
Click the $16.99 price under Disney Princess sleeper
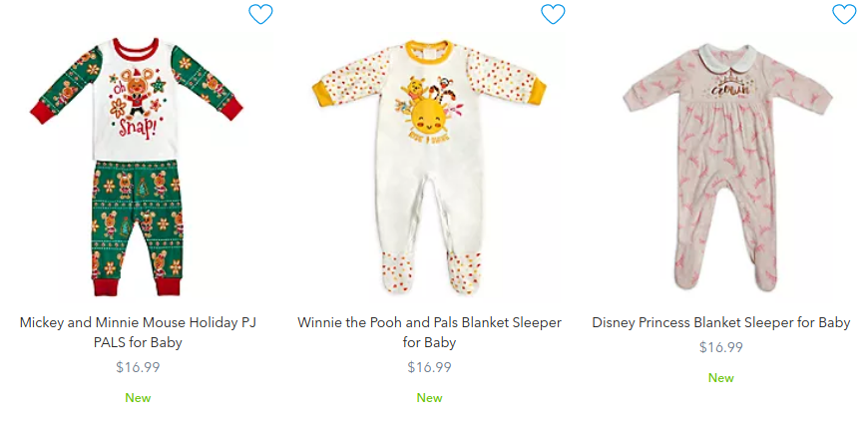tap(721, 347)
